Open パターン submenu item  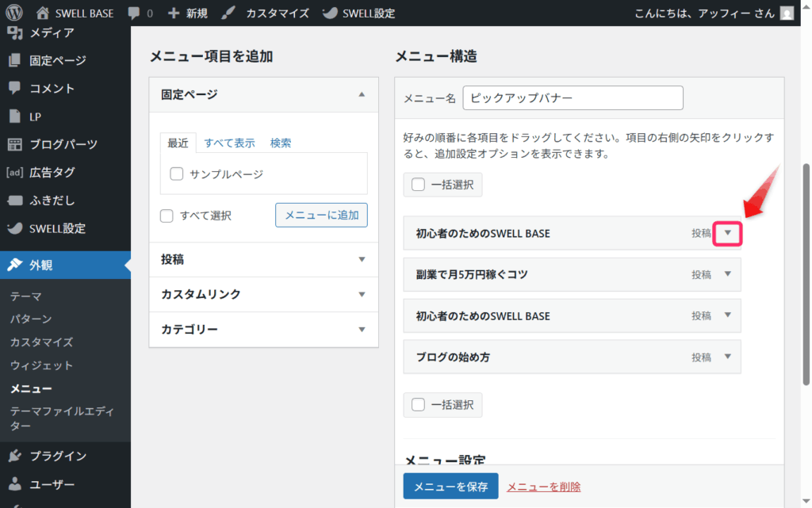(31, 319)
